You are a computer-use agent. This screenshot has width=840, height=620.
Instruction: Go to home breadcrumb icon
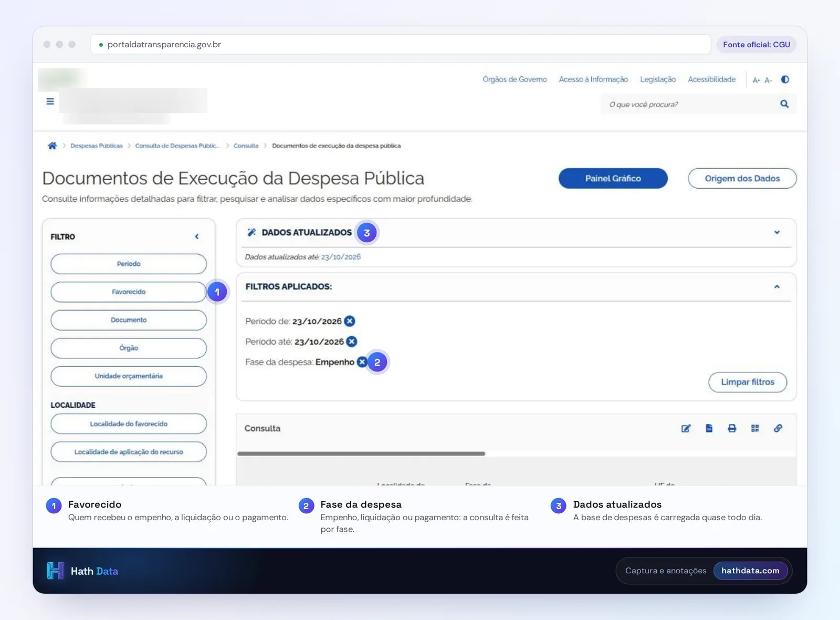[52, 146]
